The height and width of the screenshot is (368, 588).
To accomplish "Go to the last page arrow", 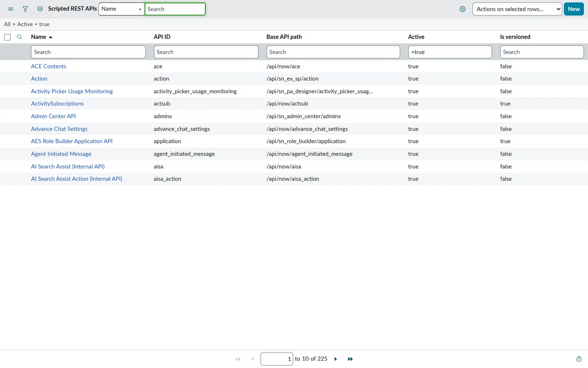I will point(350,359).
